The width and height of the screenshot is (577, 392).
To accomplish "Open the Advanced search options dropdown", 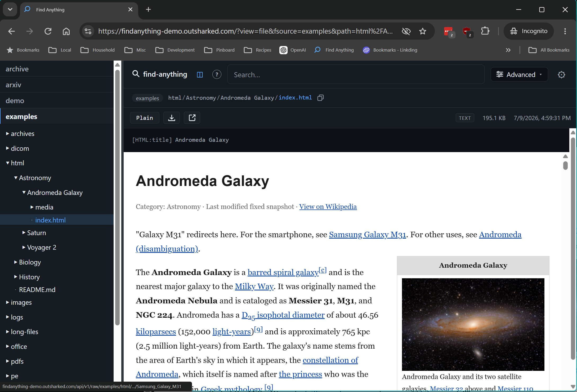I will (x=519, y=75).
